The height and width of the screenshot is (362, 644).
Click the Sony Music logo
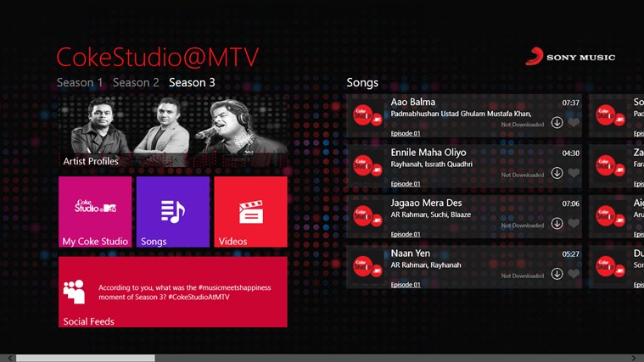570,57
